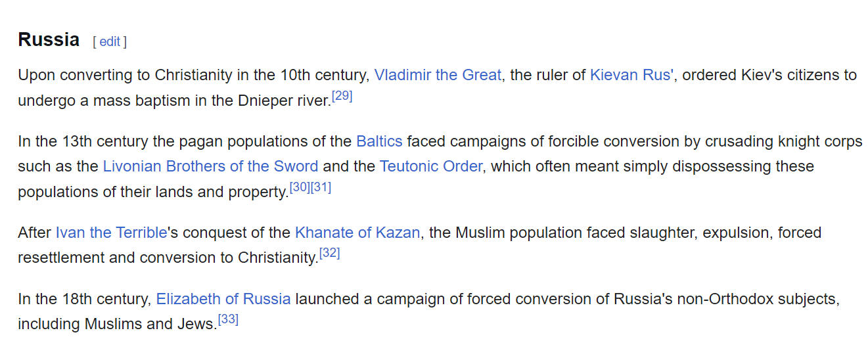Image resolution: width=868 pixels, height=339 pixels.
Task: Click the paragraph about 13th century pagan populations
Action: [x=440, y=166]
